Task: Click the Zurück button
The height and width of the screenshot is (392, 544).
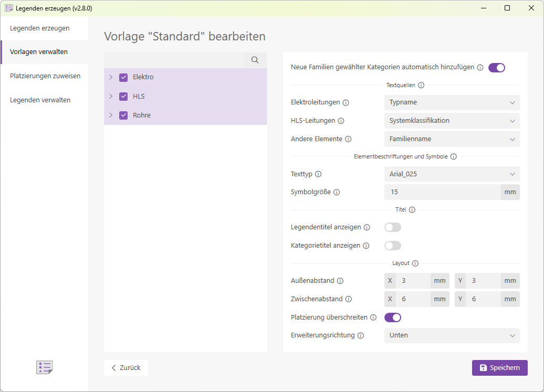Action: (x=126, y=368)
